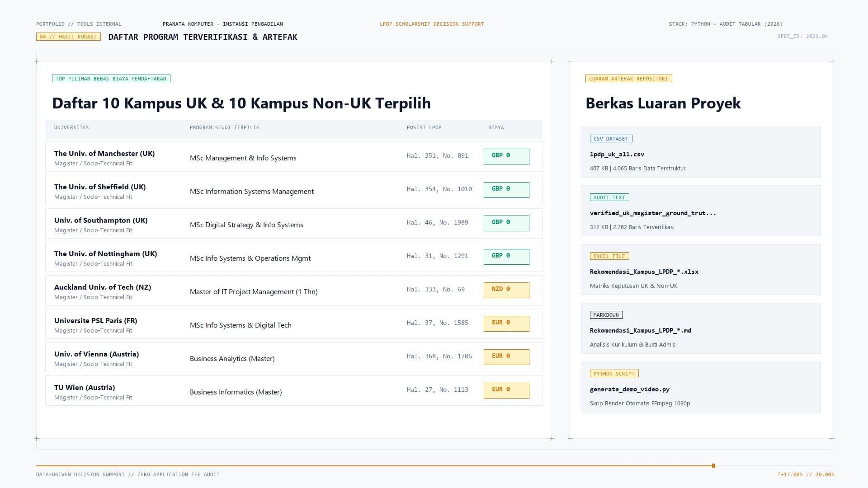The width and height of the screenshot is (868, 488).
Task: Open Rekomendasi_Kampus_LPDP_*.md file entry
Action: pyautogui.click(x=701, y=328)
